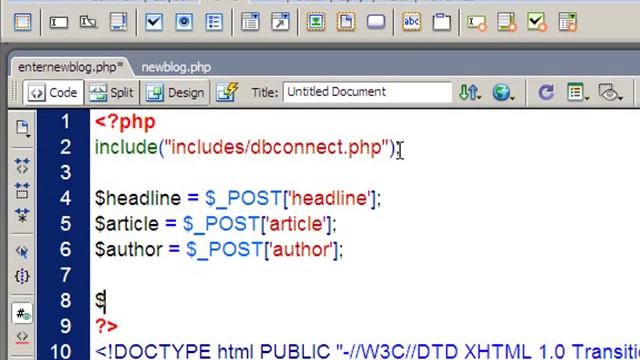Click line number 3 in the gutter
The height and width of the screenshot is (360, 640).
coord(65,173)
